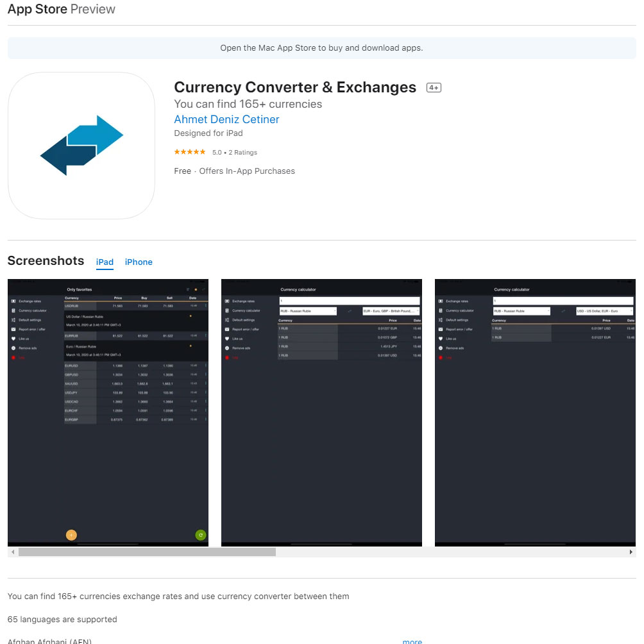Screen dimensions: 644x644
Task: Click the App Store heading link
Action: [37, 9]
